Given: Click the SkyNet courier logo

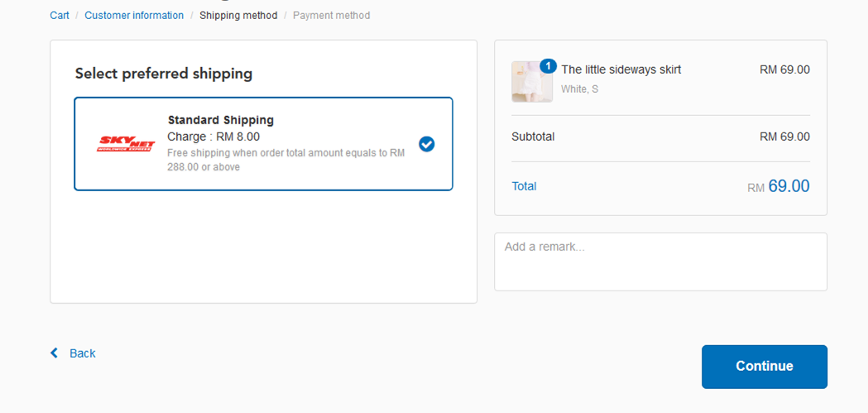Looking at the screenshot, I should pyautogui.click(x=126, y=144).
